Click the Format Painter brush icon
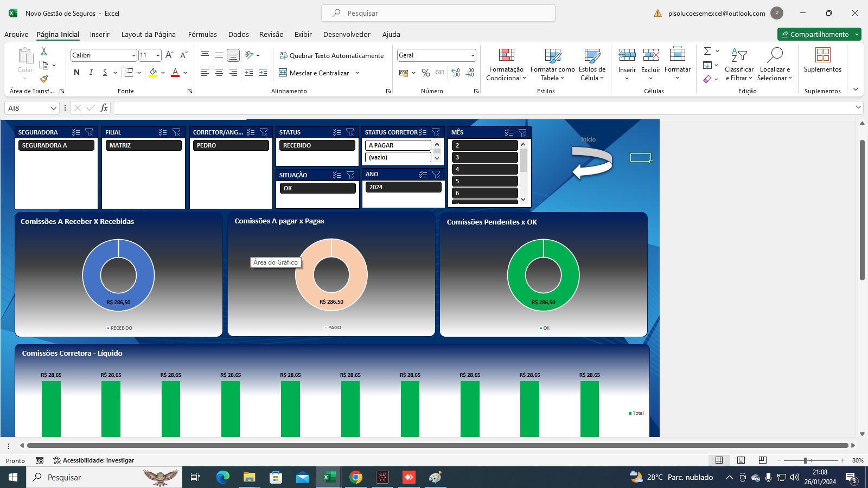This screenshot has height=488, width=868. [44, 79]
